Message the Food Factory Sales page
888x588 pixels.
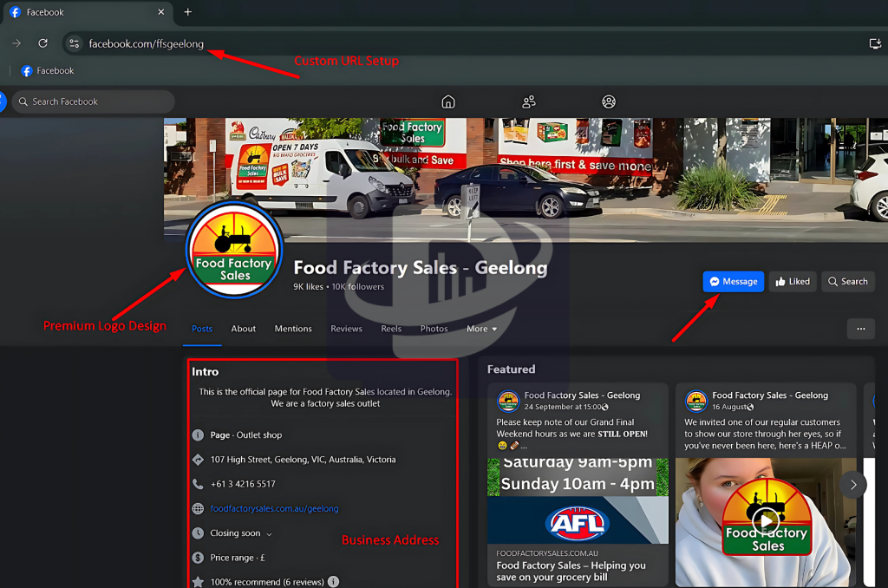(x=734, y=282)
